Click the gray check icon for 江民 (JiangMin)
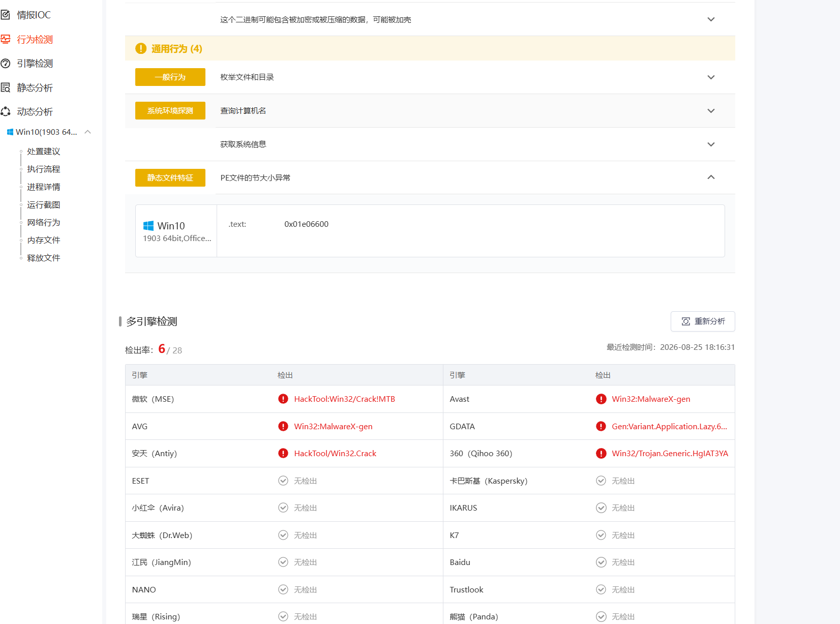This screenshot has width=840, height=624. pyautogui.click(x=283, y=562)
